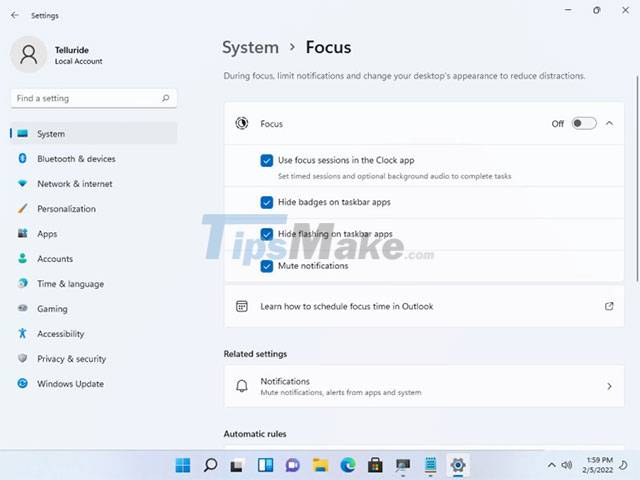Open Chat app on the taskbar
The width and height of the screenshot is (640, 480).
[x=293, y=465]
